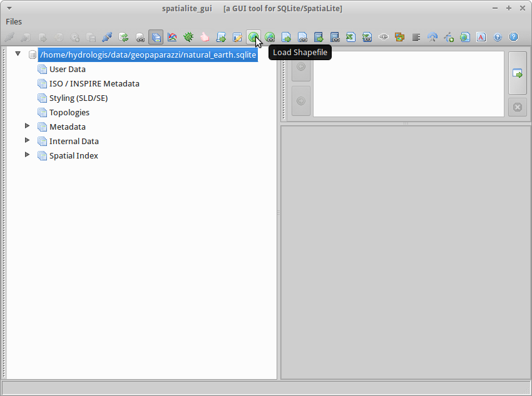Click the greyed database with clock icon
532x396 pixels.
[74, 37]
